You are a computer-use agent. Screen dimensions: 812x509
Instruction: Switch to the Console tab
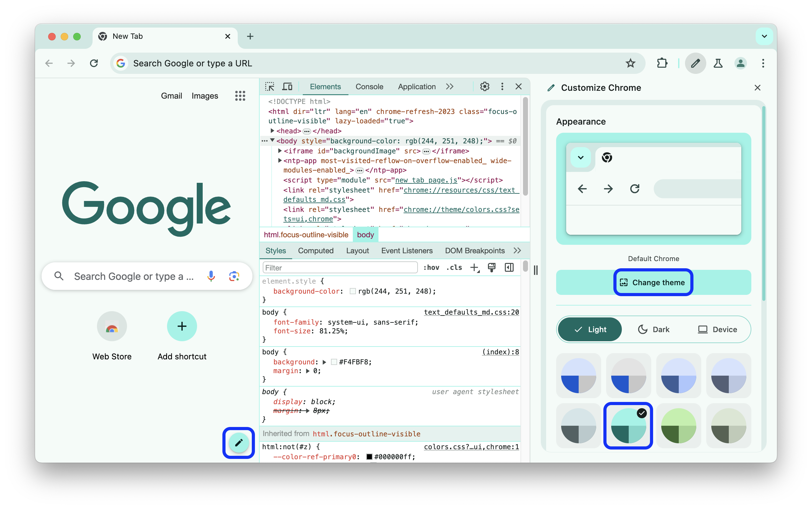(x=370, y=87)
